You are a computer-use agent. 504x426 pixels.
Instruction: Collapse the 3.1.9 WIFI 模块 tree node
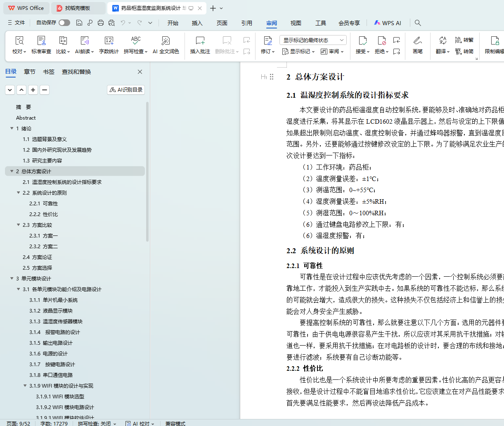coord(25,386)
